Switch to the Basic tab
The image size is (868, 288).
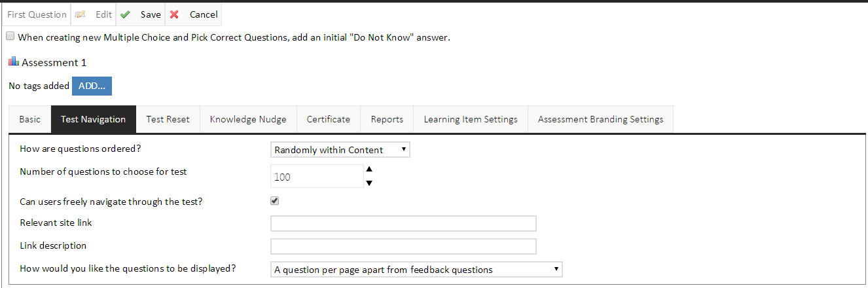29,119
